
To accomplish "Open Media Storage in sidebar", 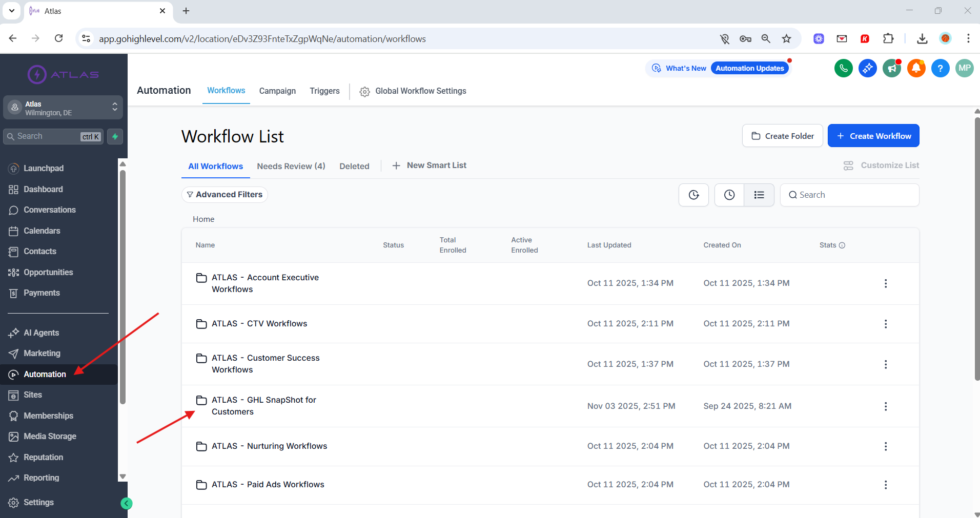I will point(49,437).
